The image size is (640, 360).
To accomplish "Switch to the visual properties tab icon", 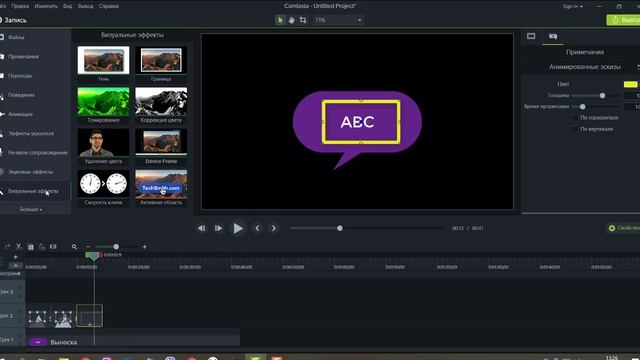I will pyautogui.click(x=531, y=36).
